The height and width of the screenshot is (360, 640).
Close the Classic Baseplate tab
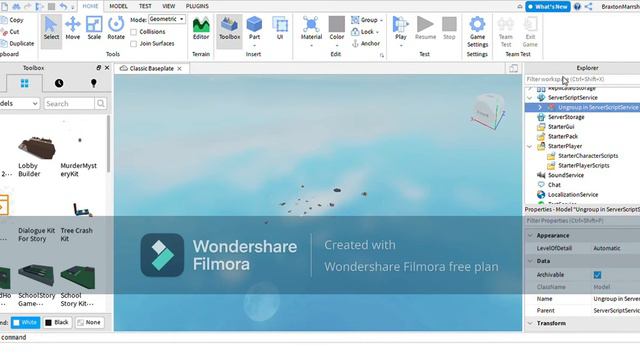point(179,69)
